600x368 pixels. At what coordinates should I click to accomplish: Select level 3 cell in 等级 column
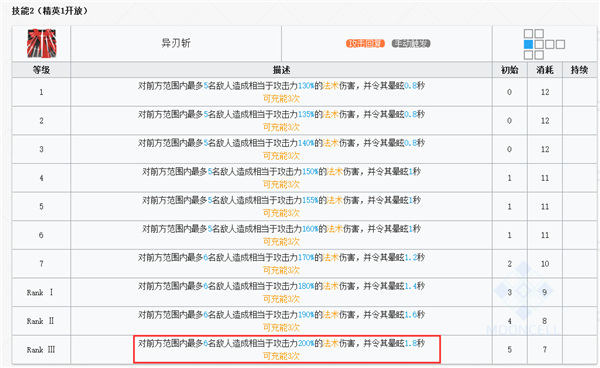pyautogui.click(x=41, y=149)
